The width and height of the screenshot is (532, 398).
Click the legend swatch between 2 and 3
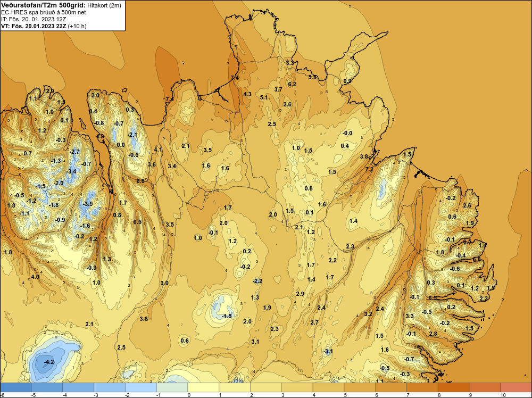coord(265,387)
